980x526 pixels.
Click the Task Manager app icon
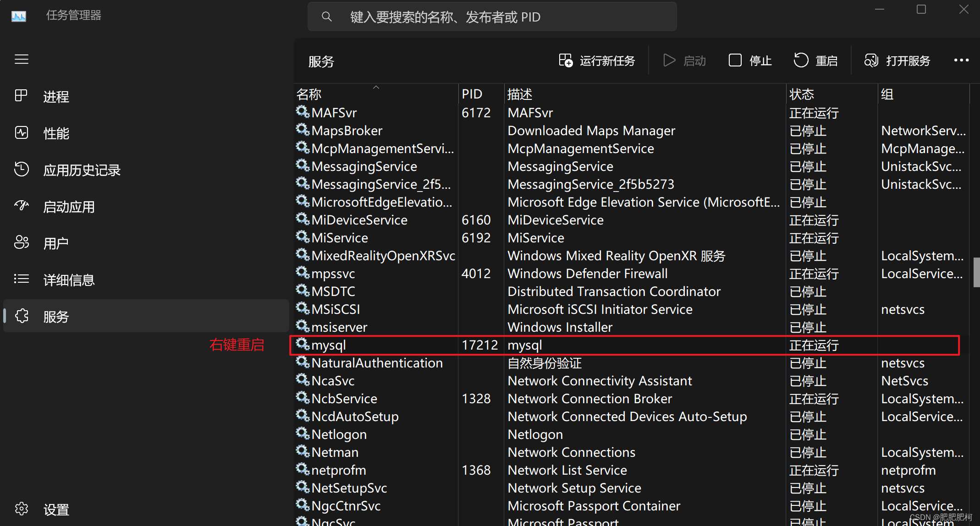pos(19,16)
